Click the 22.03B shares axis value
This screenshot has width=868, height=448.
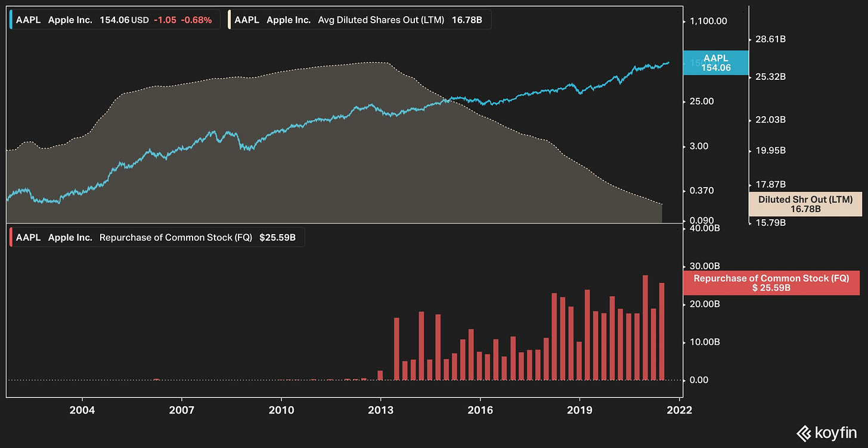(770, 120)
